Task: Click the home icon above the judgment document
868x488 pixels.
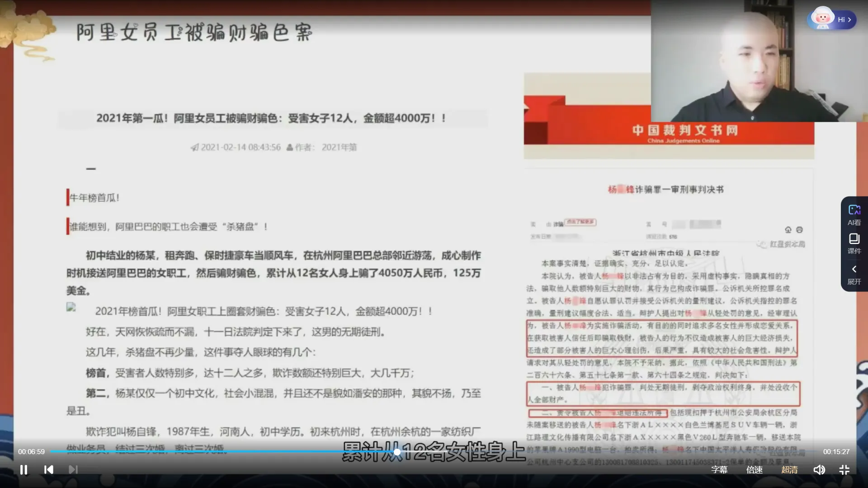Action: (x=788, y=230)
